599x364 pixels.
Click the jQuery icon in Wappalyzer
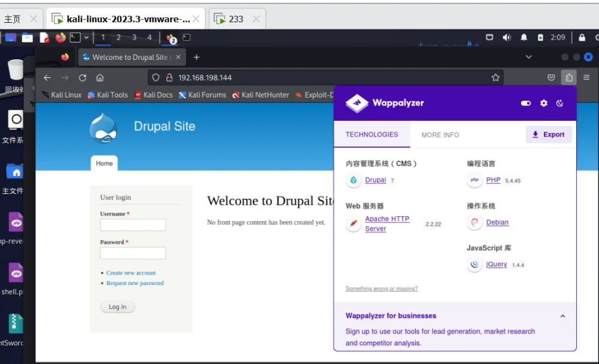(x=474, y=264)
